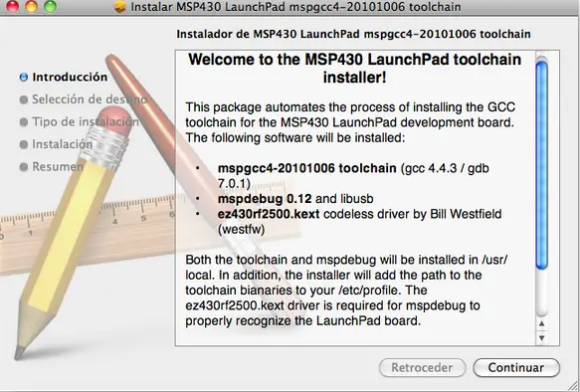The width and height of the screenshot is (580, 392).
Task: Select the Instalación step
Action: tap(57, 144)
